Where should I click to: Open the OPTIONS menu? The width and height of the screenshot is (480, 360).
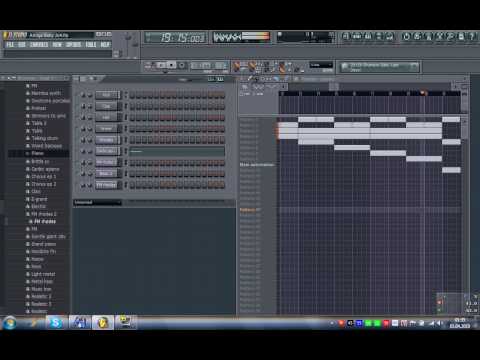73,45
